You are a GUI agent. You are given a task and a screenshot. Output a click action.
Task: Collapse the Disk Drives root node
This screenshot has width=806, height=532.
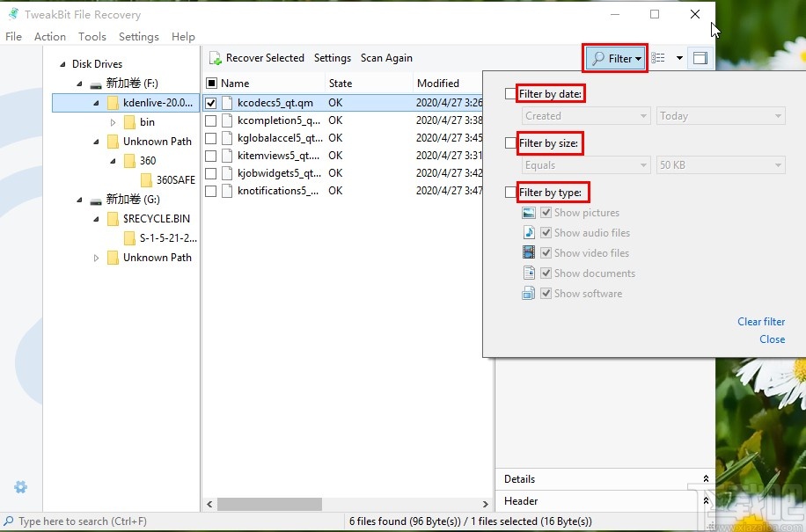coord(62,64)
